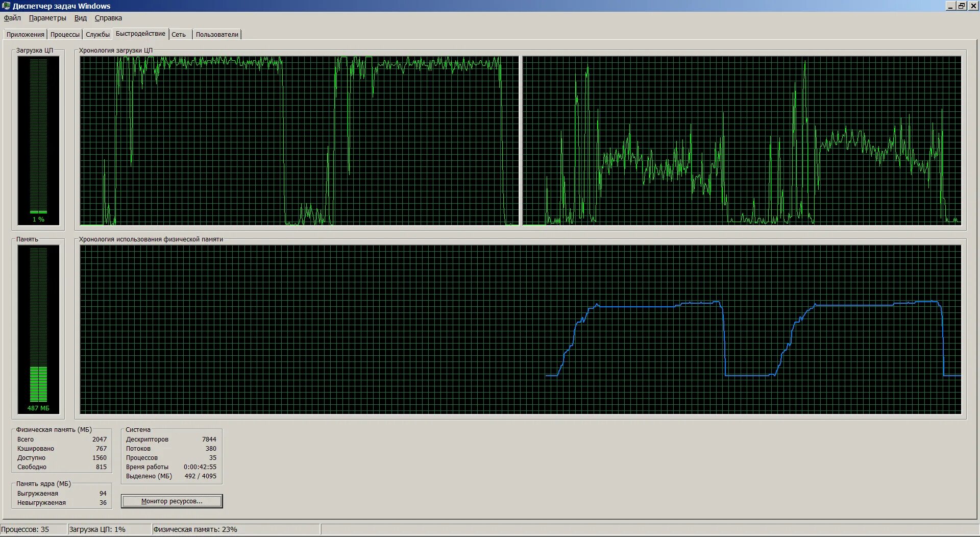Click the Процессов value 35 in Система
Image resolution: width=980 pixels, height=537 pixels.
click(213, 458)
